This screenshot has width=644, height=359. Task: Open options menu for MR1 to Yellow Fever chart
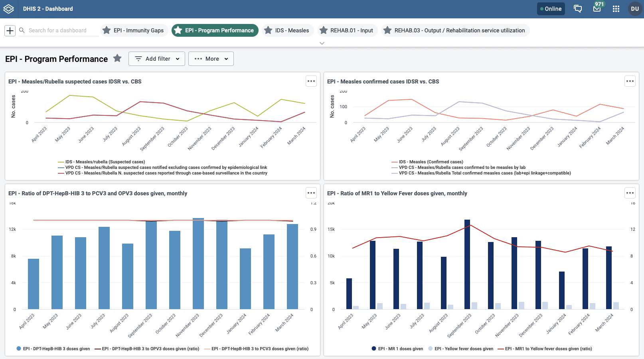(630, 193)
